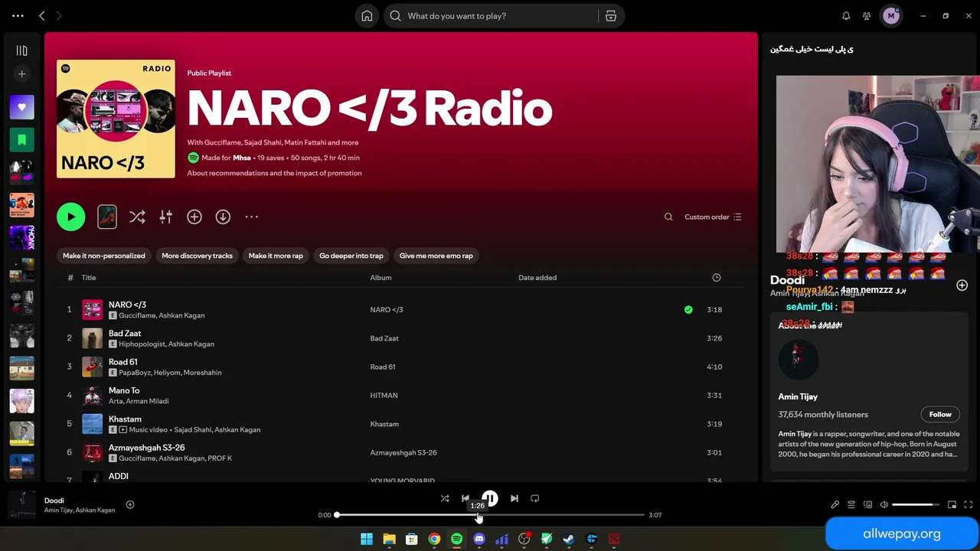Seek on the song progress bar

490,515
